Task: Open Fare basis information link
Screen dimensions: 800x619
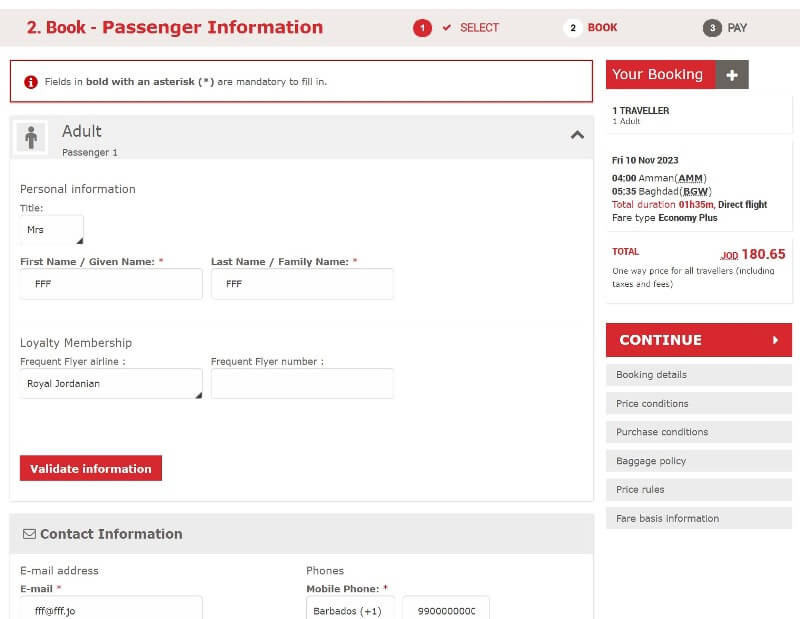Action: (x=698, y=518)
